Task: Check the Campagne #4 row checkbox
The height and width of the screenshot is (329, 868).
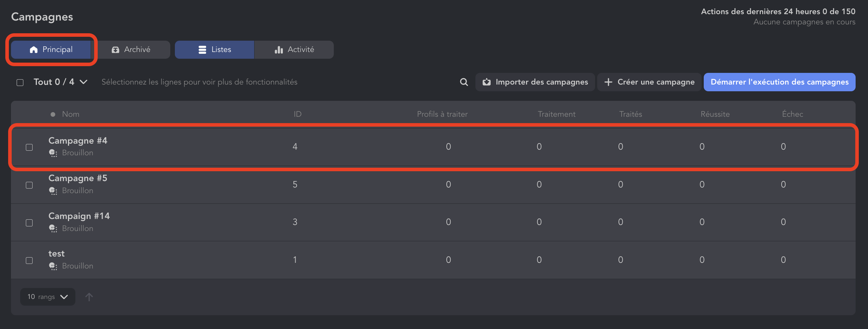Action: tap(29, 147)
